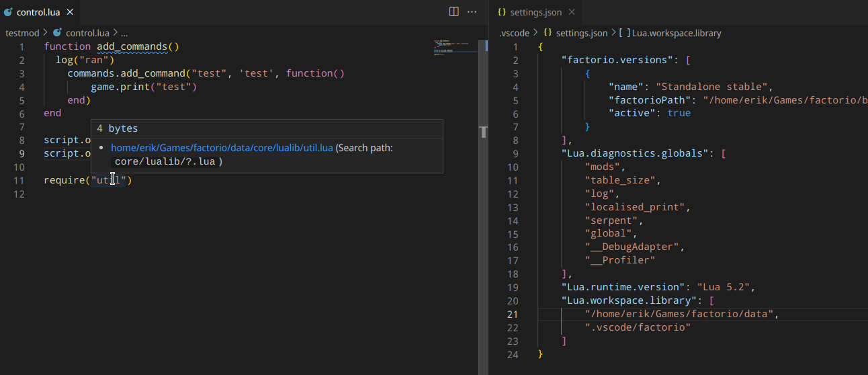Click the "__Profiler" entry
The width and height of the screenshot is (868, 375).
click(x=620, y=260)
